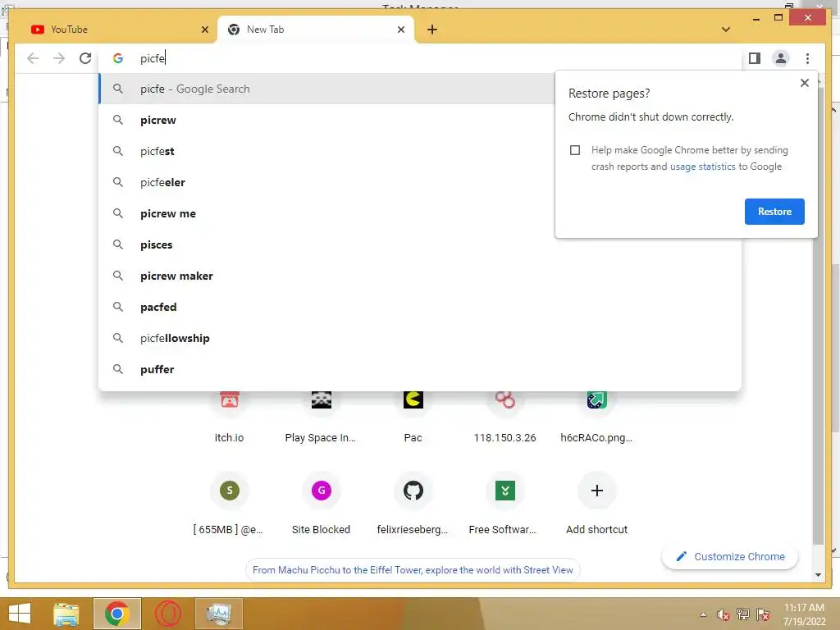Choose the 'picfellowship' suggestion
This screenshot has width=840, height=630.
coord(420,338)
